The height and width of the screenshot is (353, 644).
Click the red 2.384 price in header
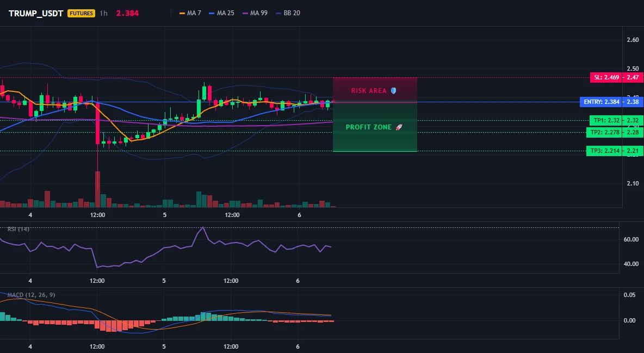point(127,13)
